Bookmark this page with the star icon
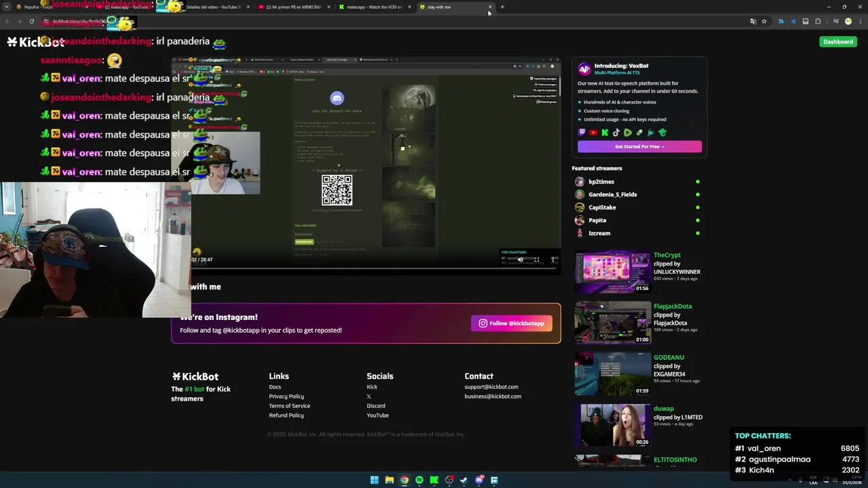 pos(764,22)
